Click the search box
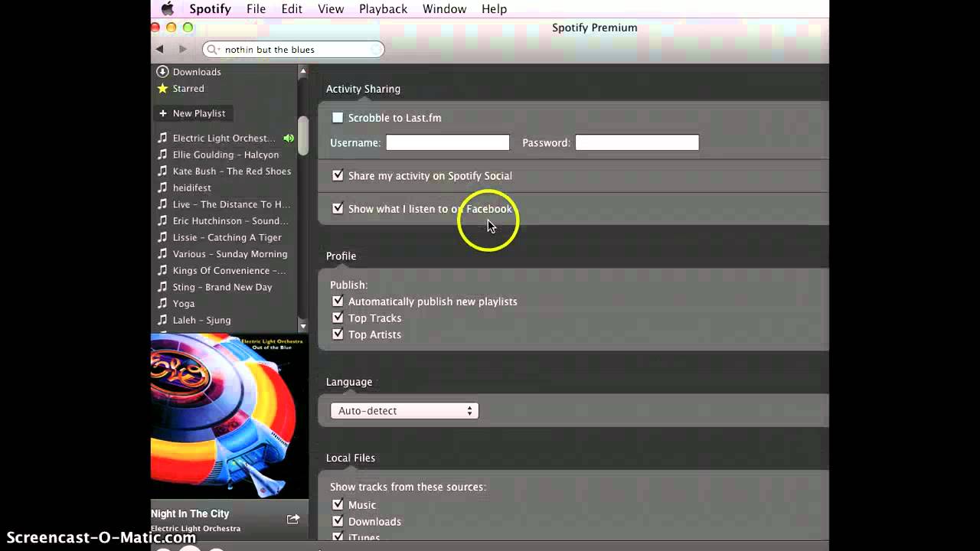This screenshot has height=551, width=980. click(294, 50)
